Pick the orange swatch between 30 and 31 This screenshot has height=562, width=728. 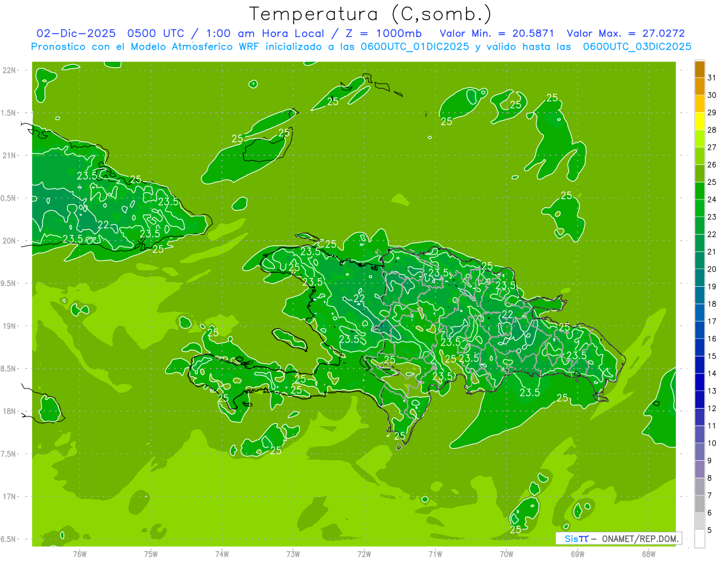point(699,87)
